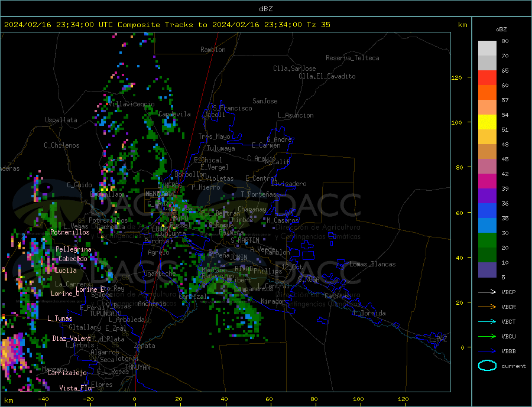
Task: Click the 'Lomas_Blancas' map label
Action: [x=372, y=264]
